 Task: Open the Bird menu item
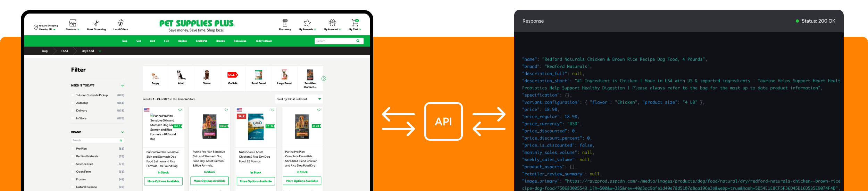(152, 41)
